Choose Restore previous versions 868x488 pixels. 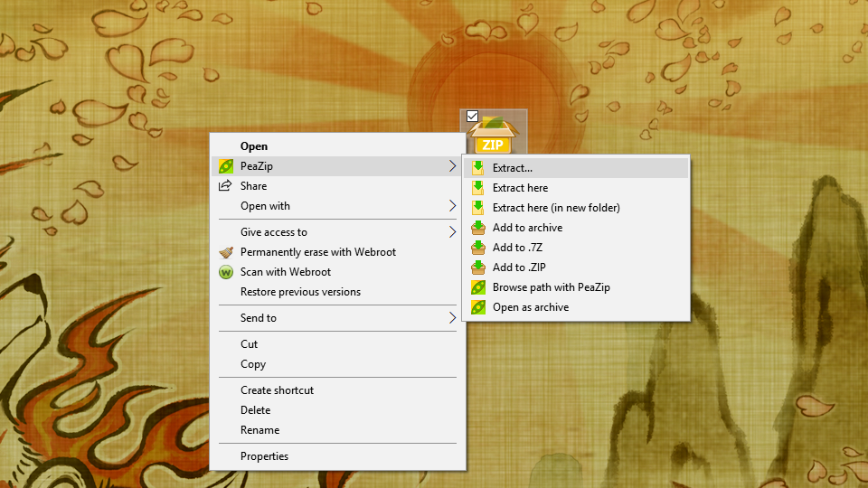337,292
